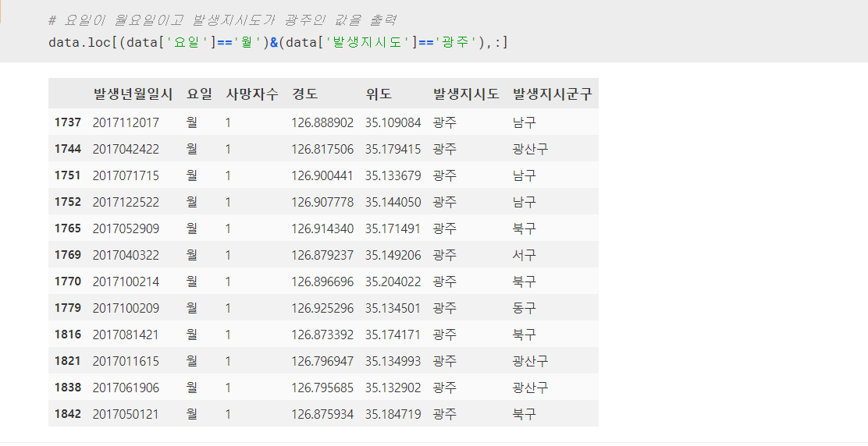The image size is (868, 446).
Task: Click longitude value 126.925296
Action: pos(322,309)
